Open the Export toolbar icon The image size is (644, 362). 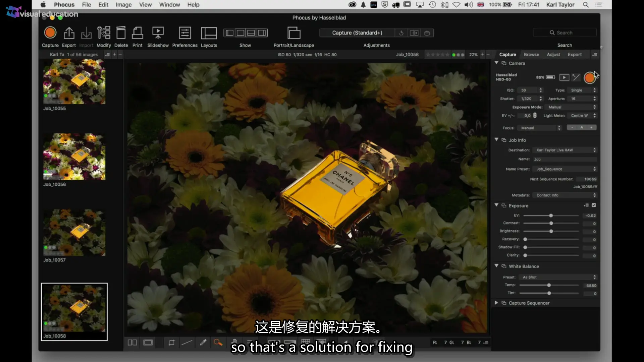click(69, 33)
